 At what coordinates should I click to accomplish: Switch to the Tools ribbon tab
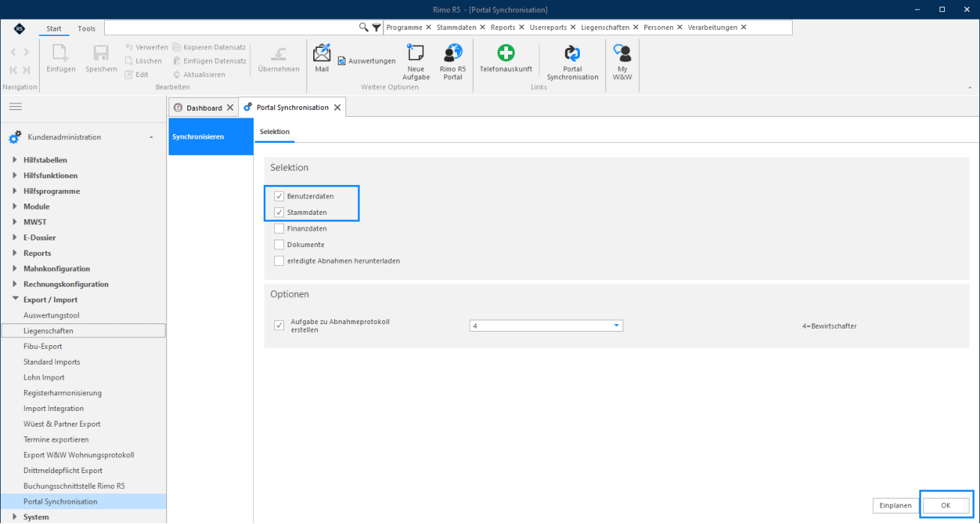pyautogui.click(x=87, y=28)
